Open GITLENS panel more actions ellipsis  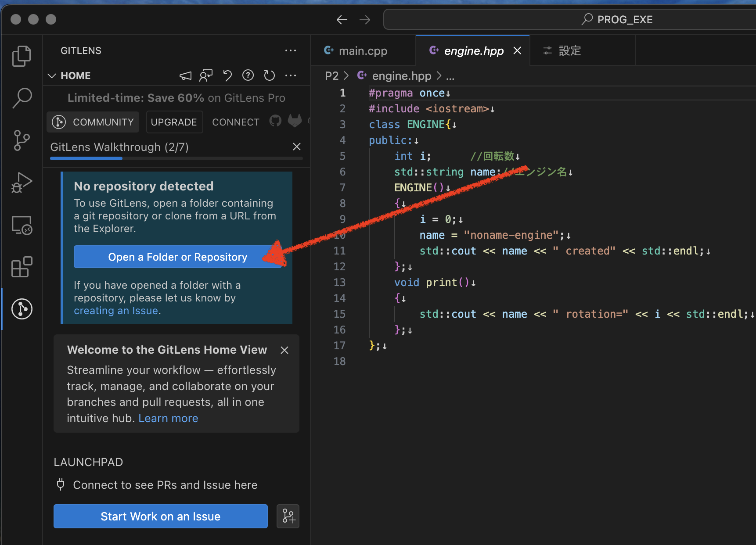click(291, 50)
